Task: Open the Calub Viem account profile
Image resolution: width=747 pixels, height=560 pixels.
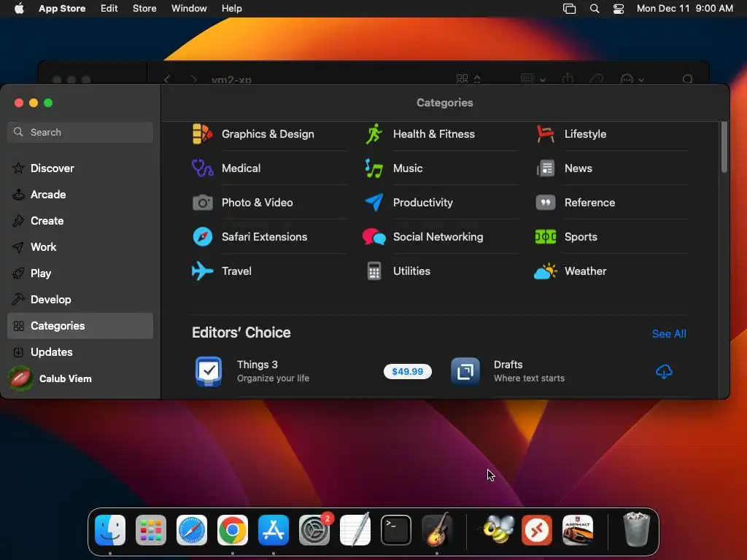Action: [x=50, y=378]
